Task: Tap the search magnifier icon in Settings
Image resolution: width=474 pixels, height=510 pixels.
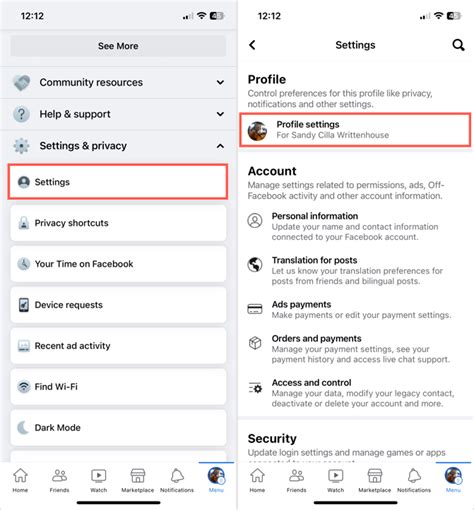Action: click(x=458, y=45)
